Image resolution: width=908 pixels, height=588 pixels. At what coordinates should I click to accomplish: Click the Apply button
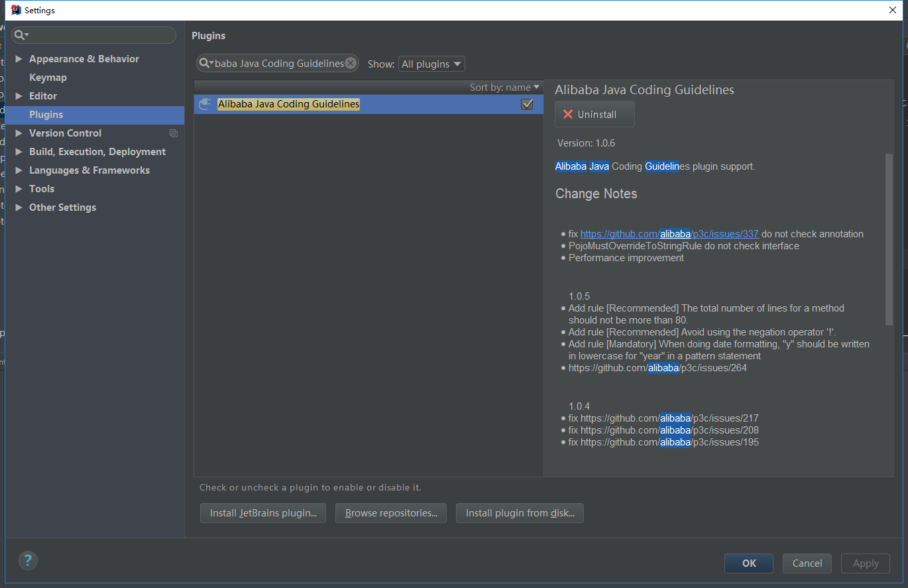[x=866, y=563]
